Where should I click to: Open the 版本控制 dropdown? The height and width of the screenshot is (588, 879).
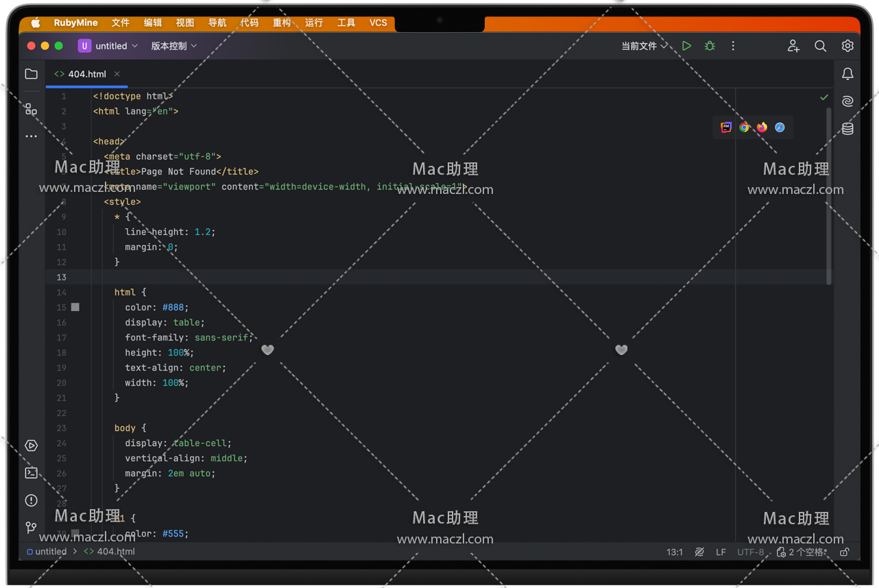click(173, 46)
